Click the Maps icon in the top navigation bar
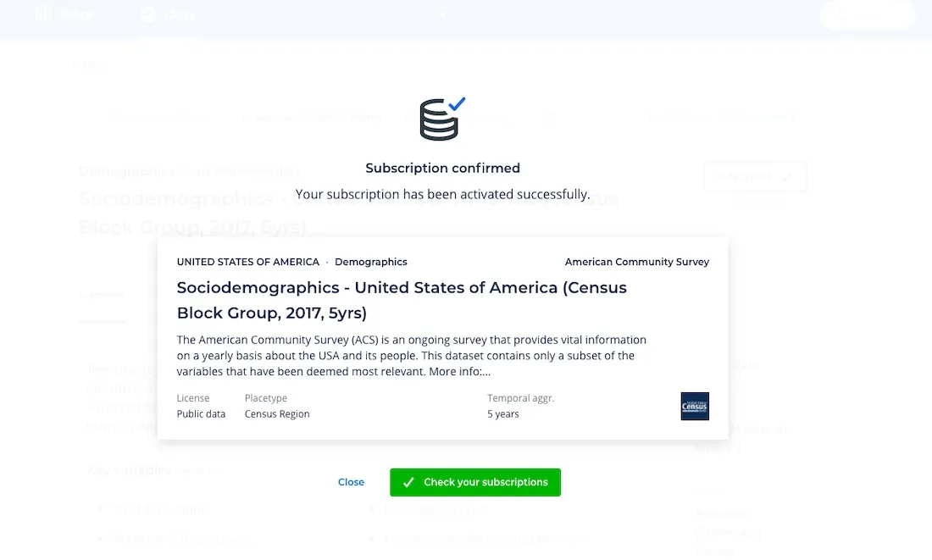 (42, 14)
